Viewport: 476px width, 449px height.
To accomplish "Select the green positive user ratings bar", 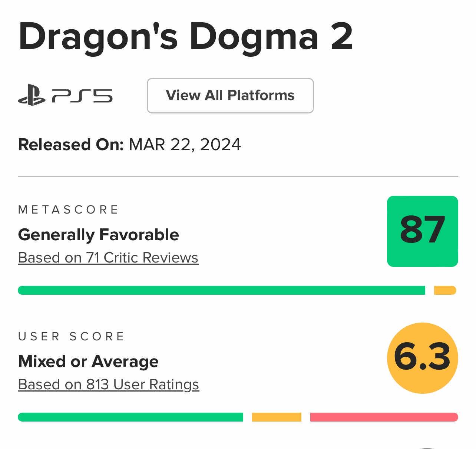I will click(130, 417).
